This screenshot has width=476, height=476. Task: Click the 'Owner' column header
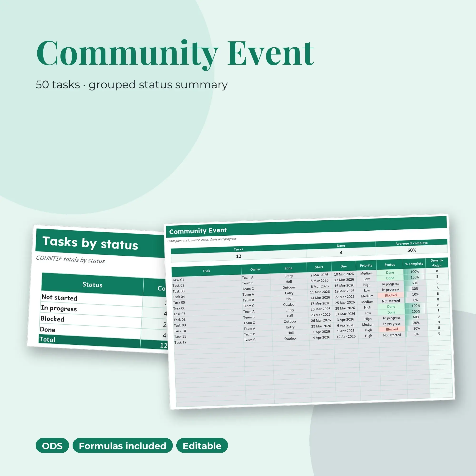(x=255, y=269)
